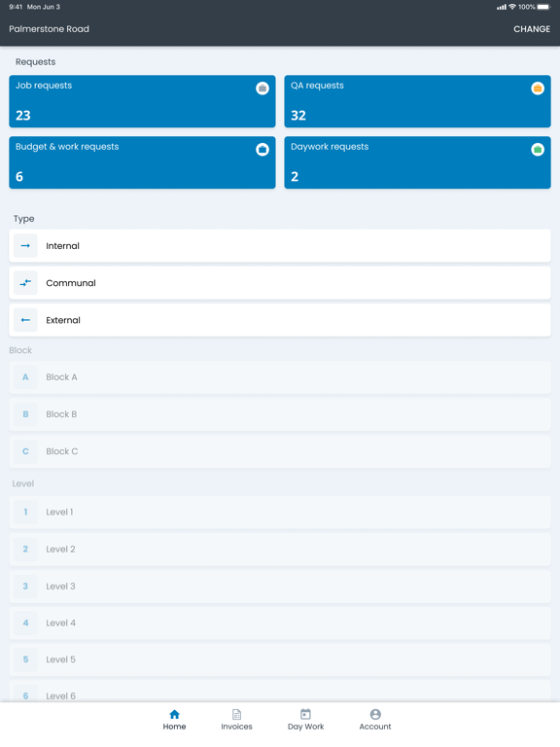Tap the External left-arrow icon

pyautogui.click(x=25, y=320)
